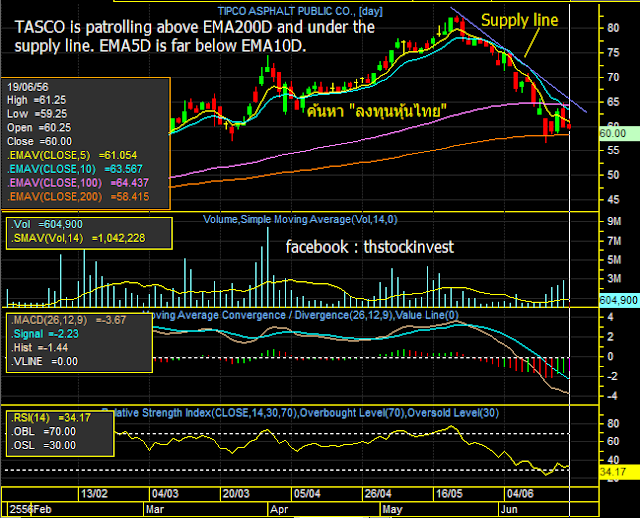Click the Close =60.00 value
The height and width of the screenshot is (518, 640).
pos(40,142)
